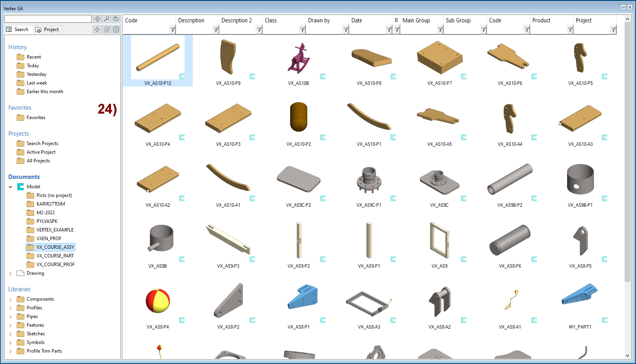Click the filter icon under Drawn by column
The image size is (636, 364).
346,29
